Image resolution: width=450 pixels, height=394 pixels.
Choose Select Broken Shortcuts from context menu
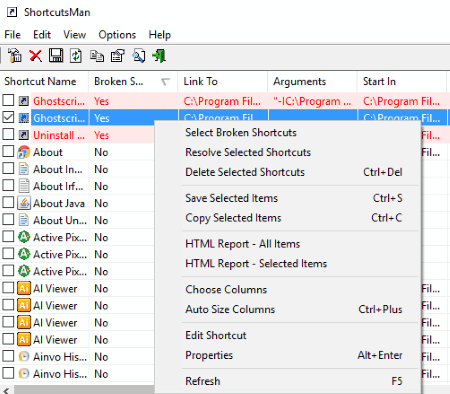tap(241, 133)
